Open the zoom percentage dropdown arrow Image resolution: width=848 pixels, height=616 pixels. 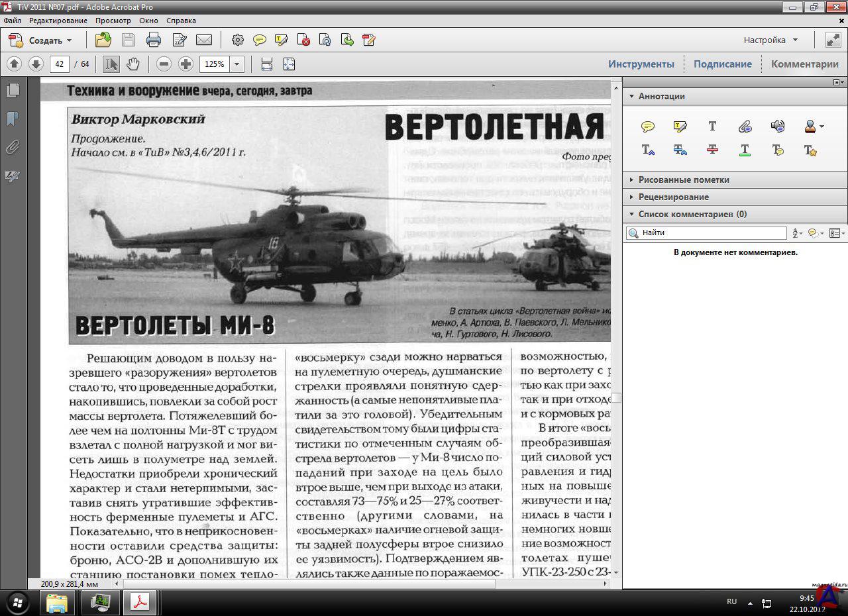click(x=237, y=64)
